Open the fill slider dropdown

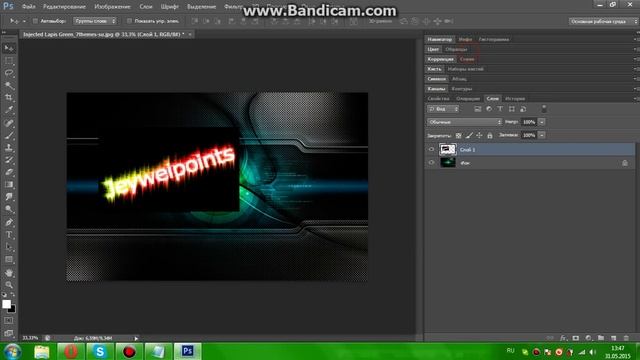tap(542, 135)
